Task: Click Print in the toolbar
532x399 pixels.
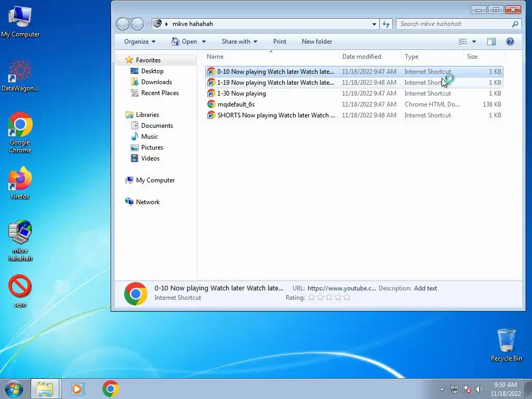Action: 280,42
